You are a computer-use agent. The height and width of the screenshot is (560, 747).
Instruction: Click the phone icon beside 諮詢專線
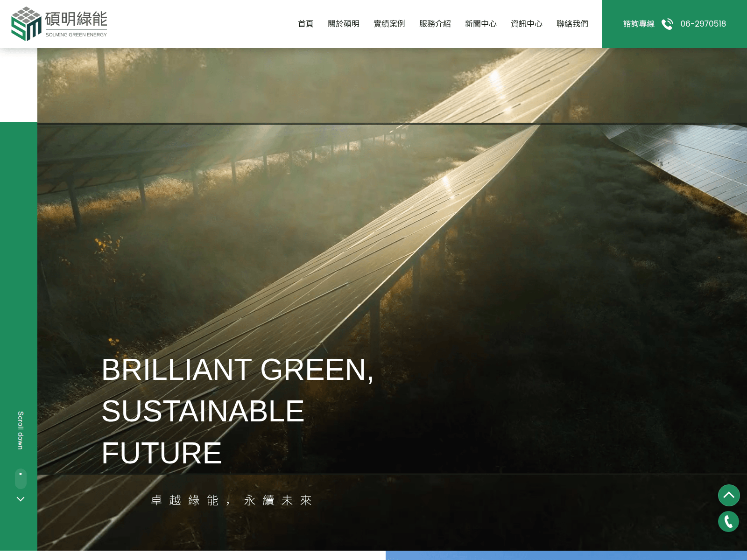(668, 24)
